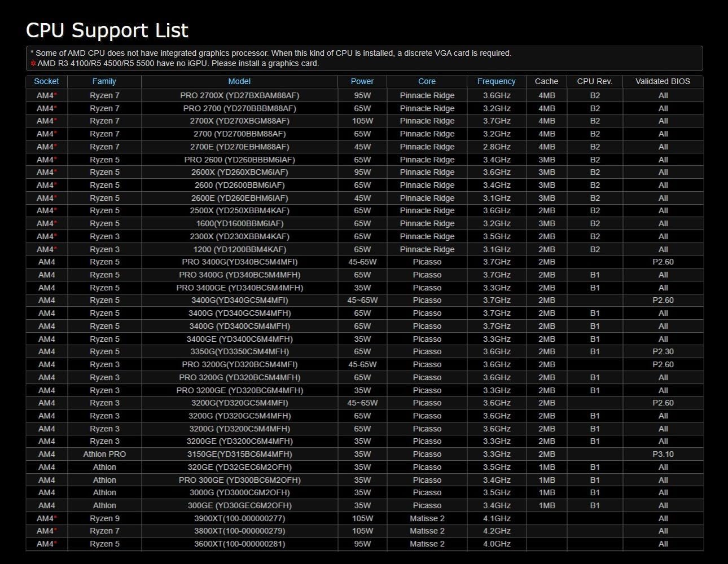Click the Family column header
Image resolution: width=728 pixels, height=564 pixels.
(104, 81)
